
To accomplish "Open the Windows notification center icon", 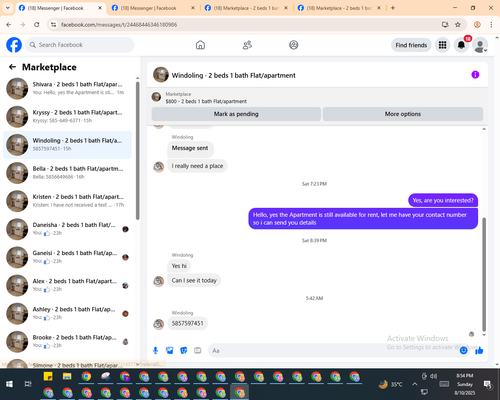I will [x=488, y=384].
